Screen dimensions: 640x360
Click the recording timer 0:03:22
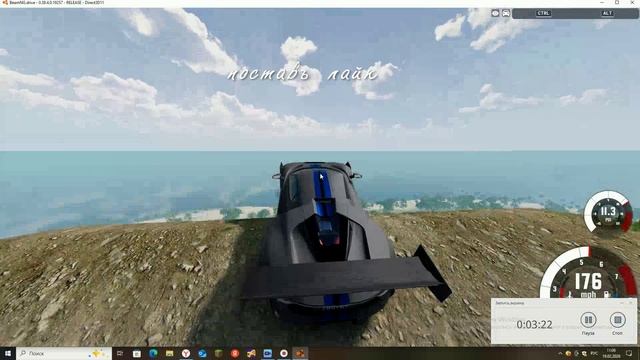coord(534,324)
